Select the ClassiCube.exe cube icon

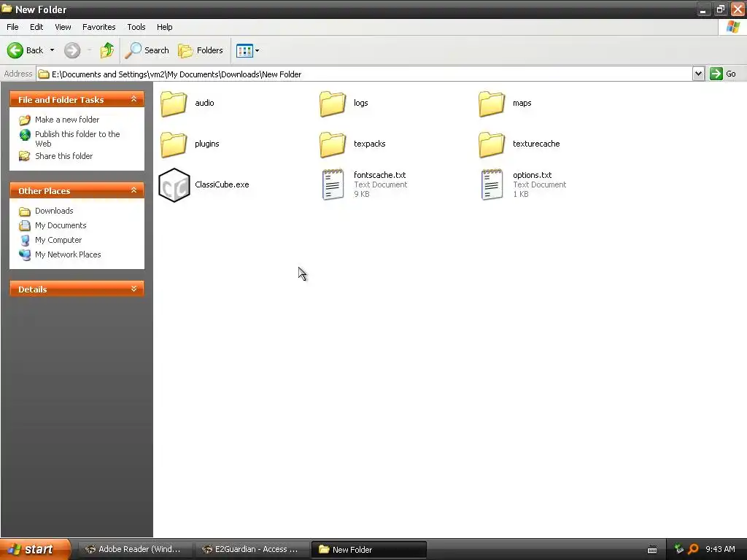174,184
